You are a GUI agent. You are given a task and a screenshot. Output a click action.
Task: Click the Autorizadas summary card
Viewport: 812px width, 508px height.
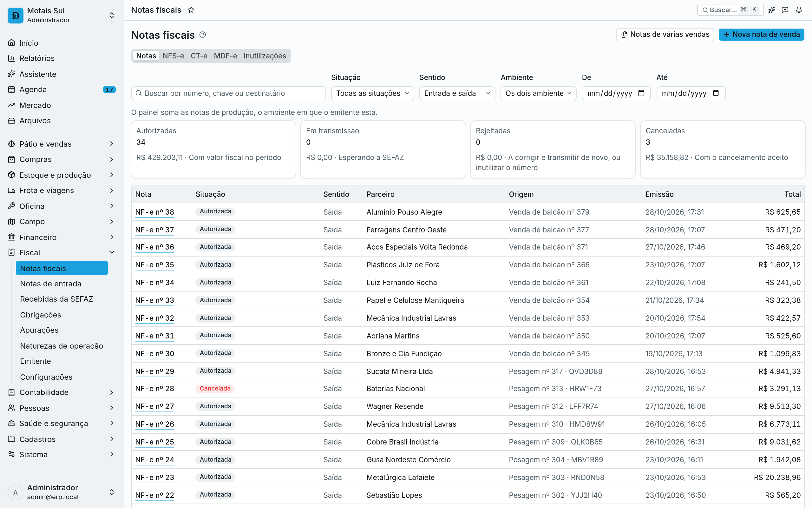click(213, 150)
